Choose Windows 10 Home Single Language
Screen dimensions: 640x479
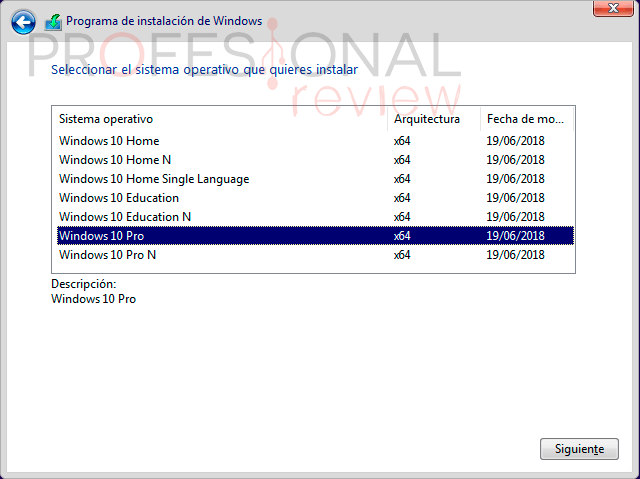[154, 179]
